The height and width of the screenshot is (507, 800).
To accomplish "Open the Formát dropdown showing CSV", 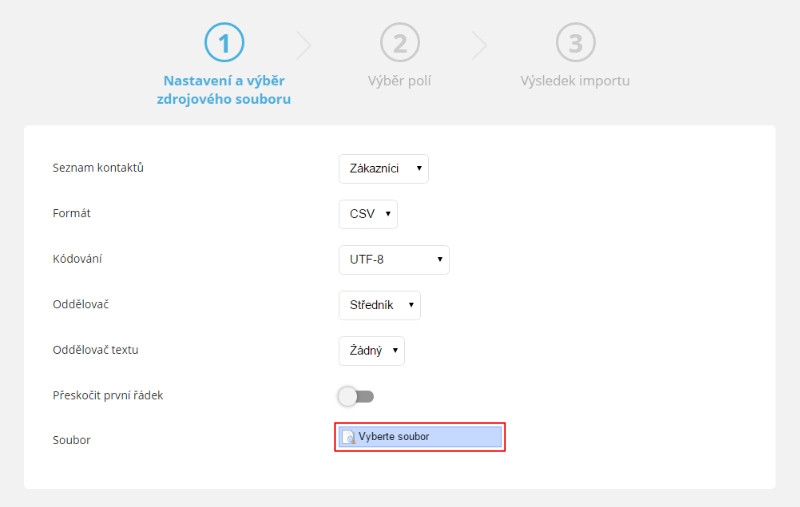I will click(x=368, y=214).
